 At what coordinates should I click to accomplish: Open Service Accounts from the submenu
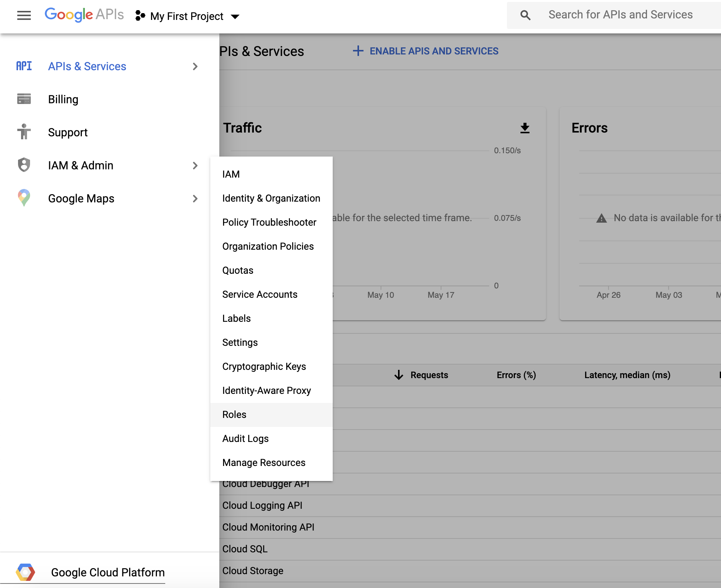click(x=259, y=294)
